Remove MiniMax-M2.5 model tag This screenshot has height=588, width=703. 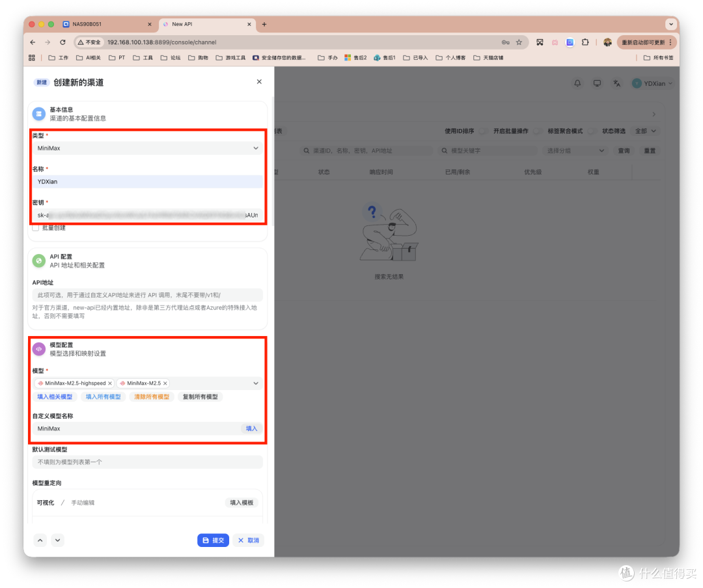[165, 384]
